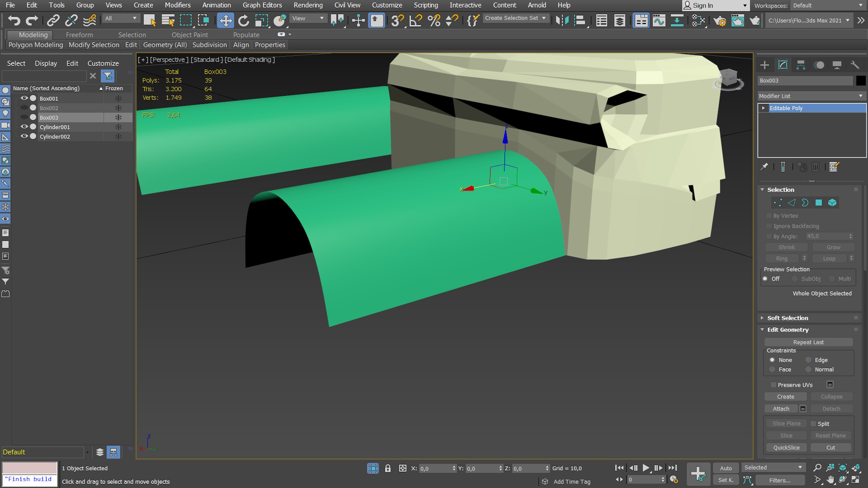
Task: Switch to Vertex sub-object selection
Action: point(778,203)
